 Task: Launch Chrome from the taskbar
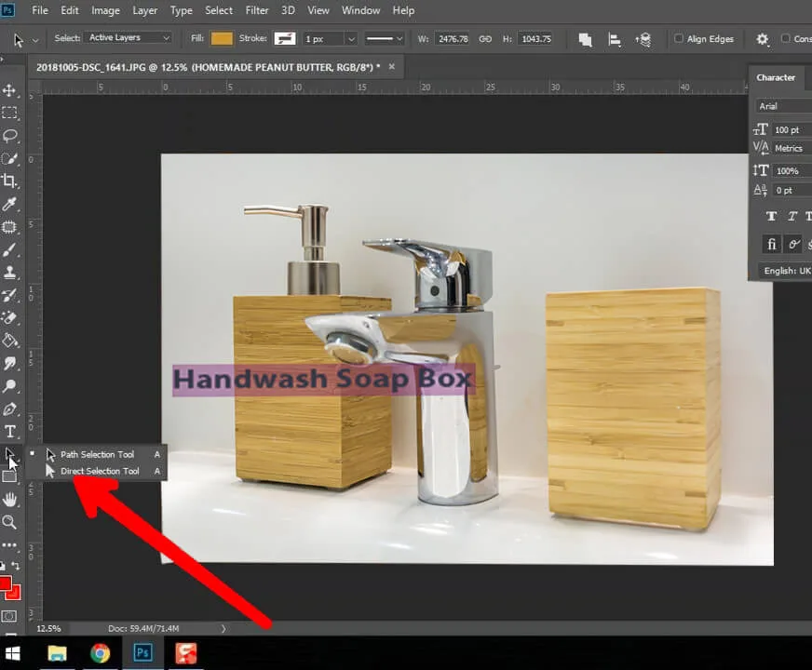click(100, 652)
